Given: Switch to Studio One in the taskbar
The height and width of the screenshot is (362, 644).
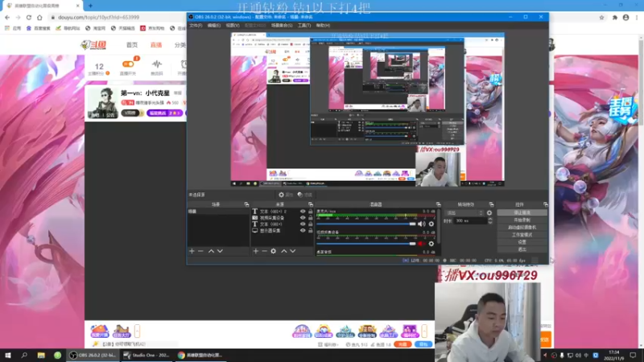Looking at the screenshot, I should pos(146,355).
